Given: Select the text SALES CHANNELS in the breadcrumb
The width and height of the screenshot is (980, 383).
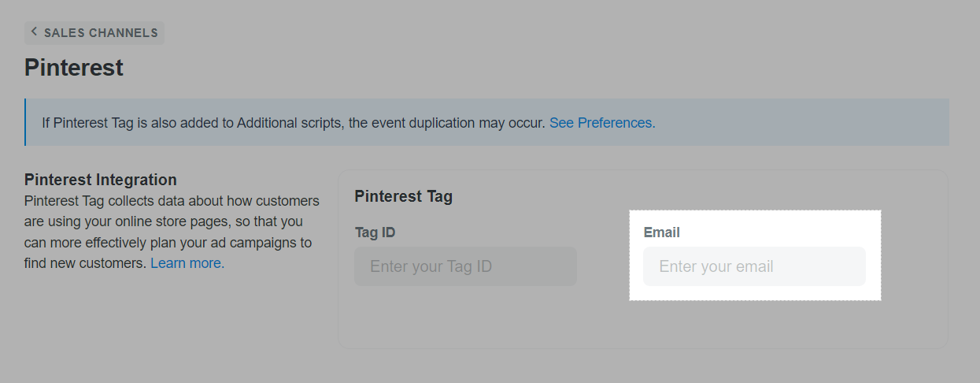Looking at the screenshot, I should pos(101,33).
